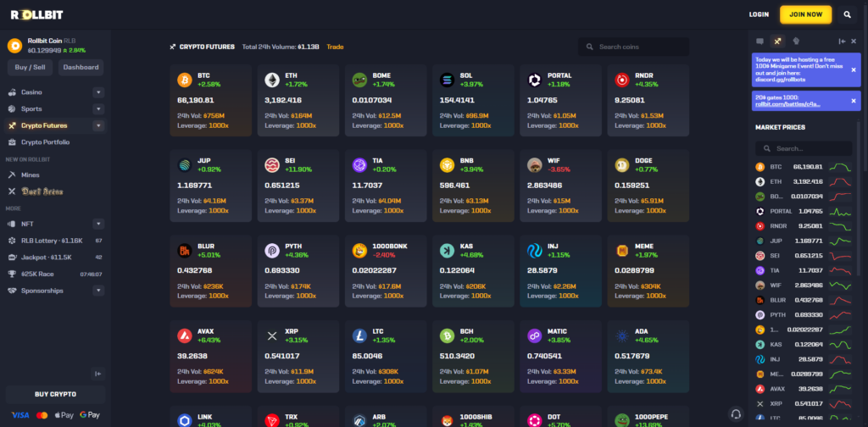Collapse right panel with arrow icon

pos(842,42)
